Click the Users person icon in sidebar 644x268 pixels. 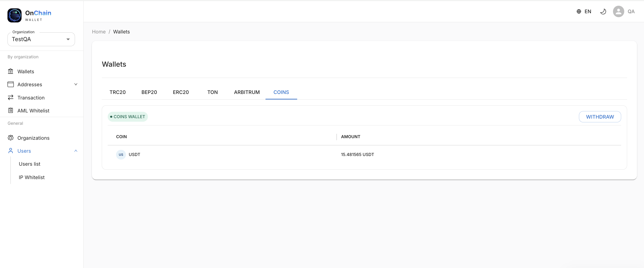11,151
